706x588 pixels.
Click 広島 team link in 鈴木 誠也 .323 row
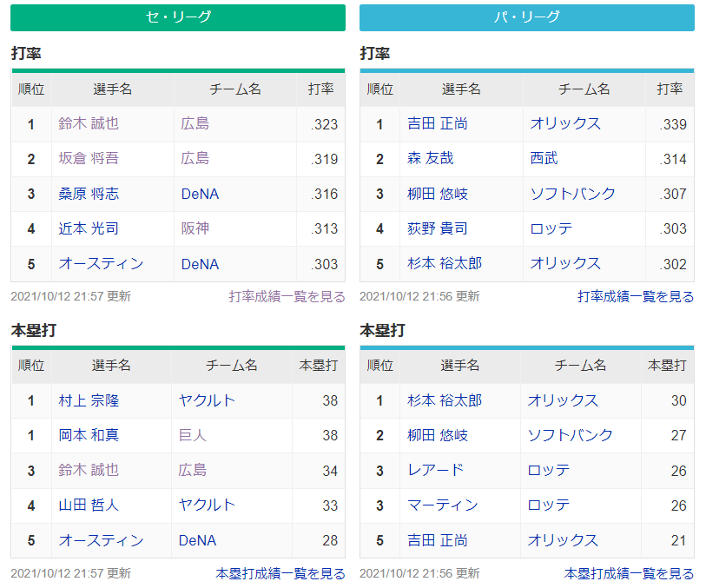tap(195, 124)
